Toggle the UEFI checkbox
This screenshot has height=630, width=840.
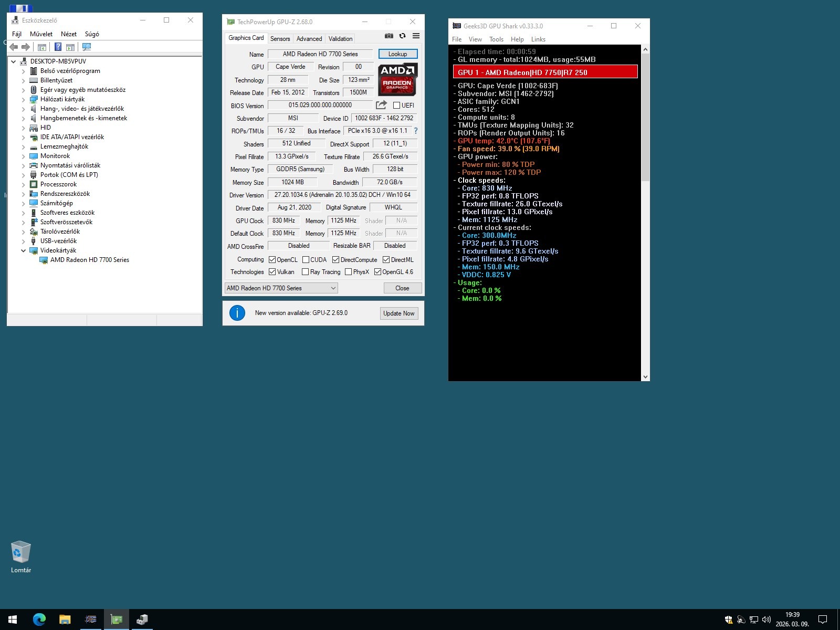(397, 106)
